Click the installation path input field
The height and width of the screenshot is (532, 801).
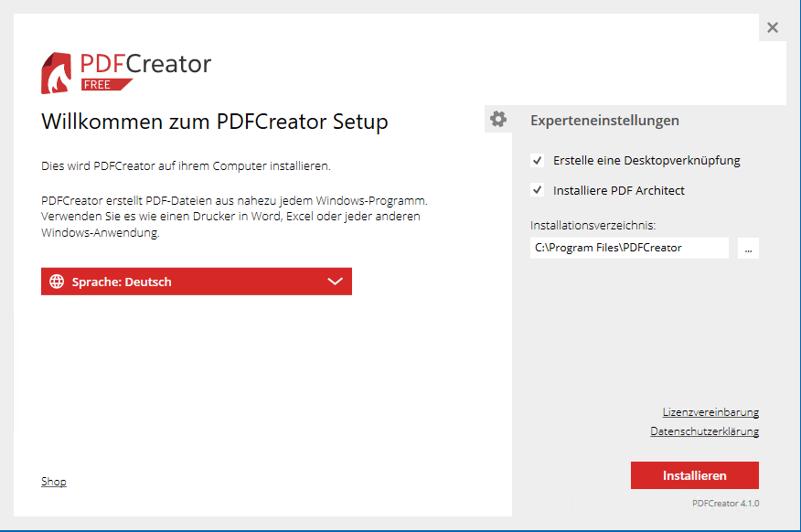(629, 248)
